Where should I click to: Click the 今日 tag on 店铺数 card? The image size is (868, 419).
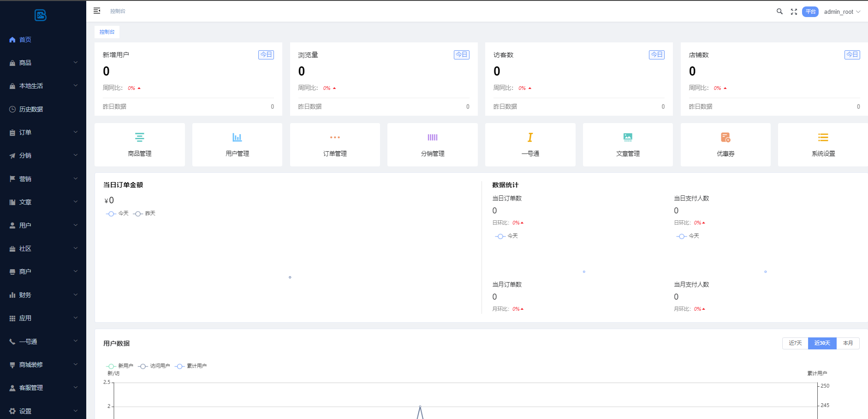coord(852,54)
